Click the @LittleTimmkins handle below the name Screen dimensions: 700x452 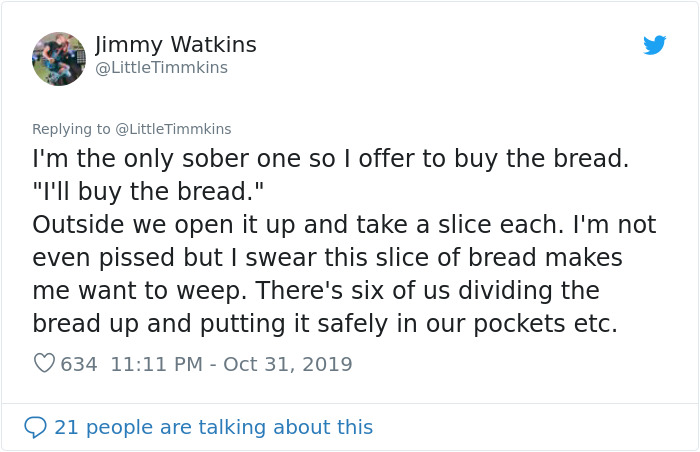coord(162,67)
